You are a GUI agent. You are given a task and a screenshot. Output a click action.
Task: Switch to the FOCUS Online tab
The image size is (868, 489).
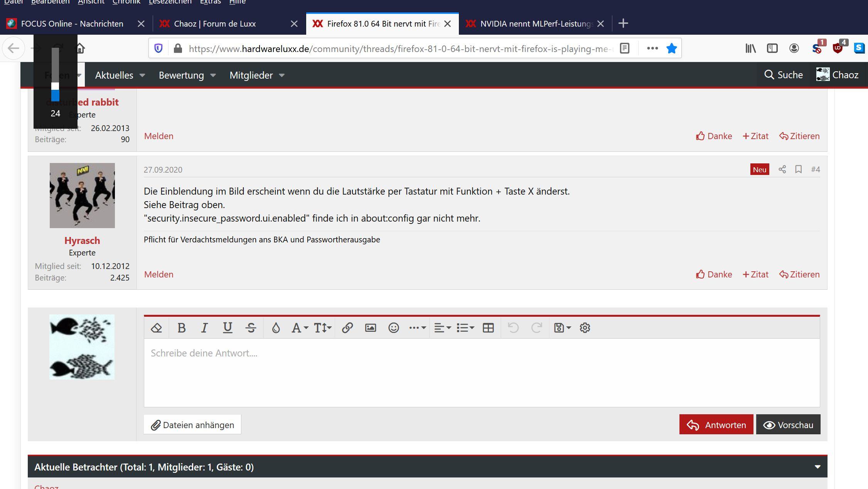[x=76, y=24]
